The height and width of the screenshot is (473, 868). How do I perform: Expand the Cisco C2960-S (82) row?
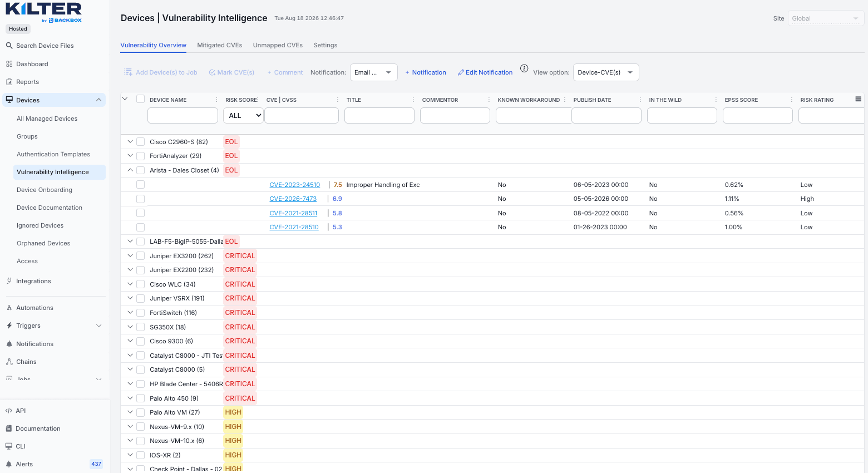click(x=130, y=142)
